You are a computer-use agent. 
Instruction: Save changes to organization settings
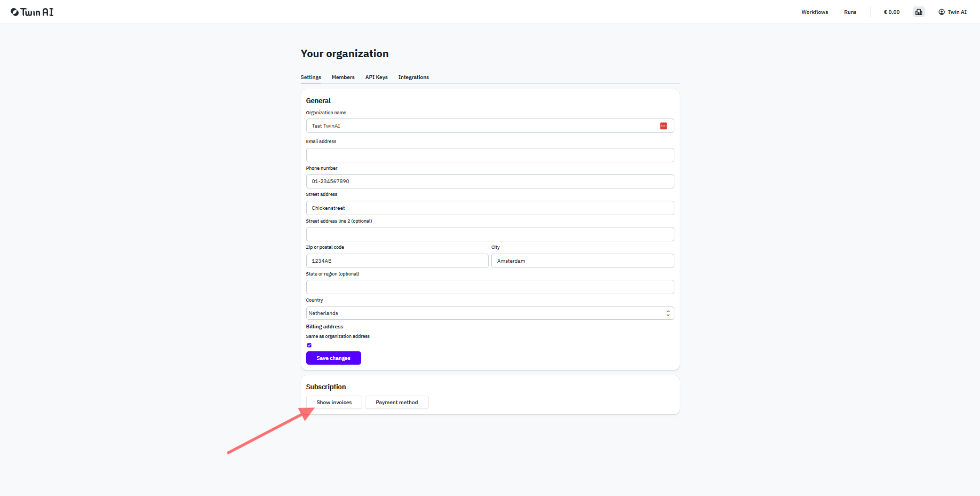pos(333,358)
